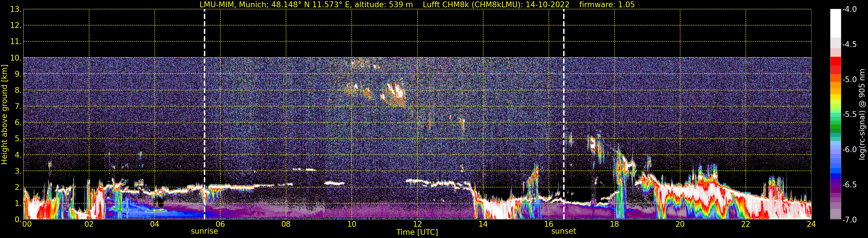Click the time axis tick "00"
The height and width of the screenshot is (238, 868).
[27, 224]
